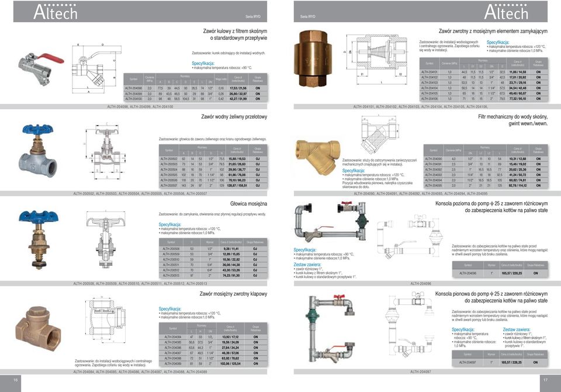Click heading "Zawór zwrotny z mosiężnym elementem zamykającym"
This screenshot has width=561, height=392.
point(493,31)
